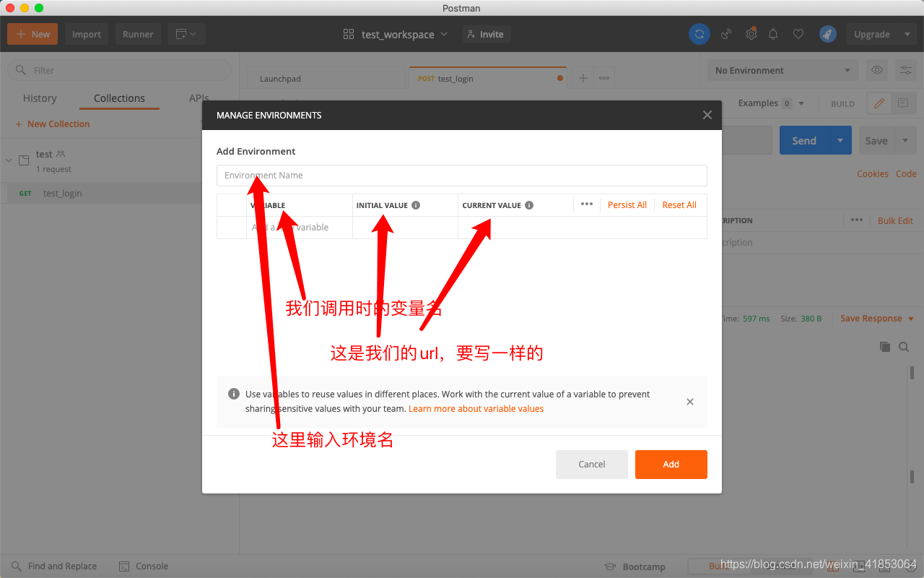The height and width of the screenshot is (578, 924).
Task: Click the test collection folder icon
Action: tap(24, 160)
